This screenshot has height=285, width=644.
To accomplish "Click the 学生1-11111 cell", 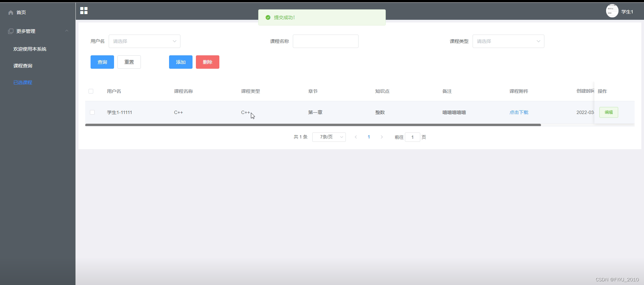I will [x=119, y=112].
